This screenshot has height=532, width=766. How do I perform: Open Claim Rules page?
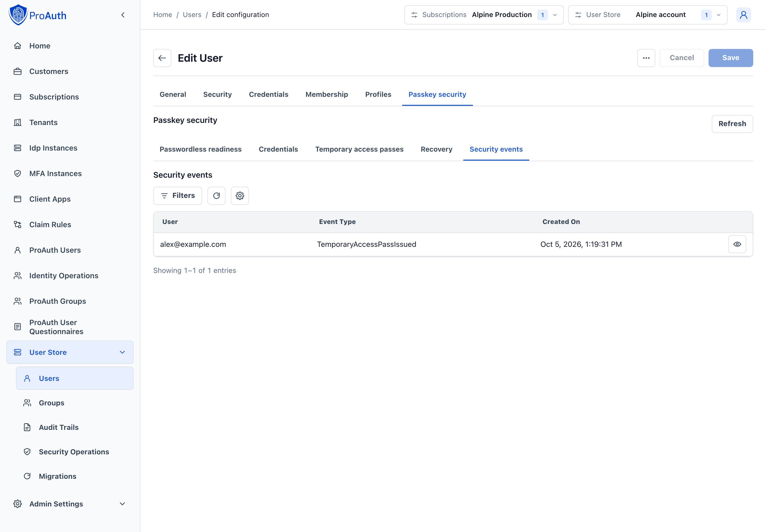pos(70,225)
